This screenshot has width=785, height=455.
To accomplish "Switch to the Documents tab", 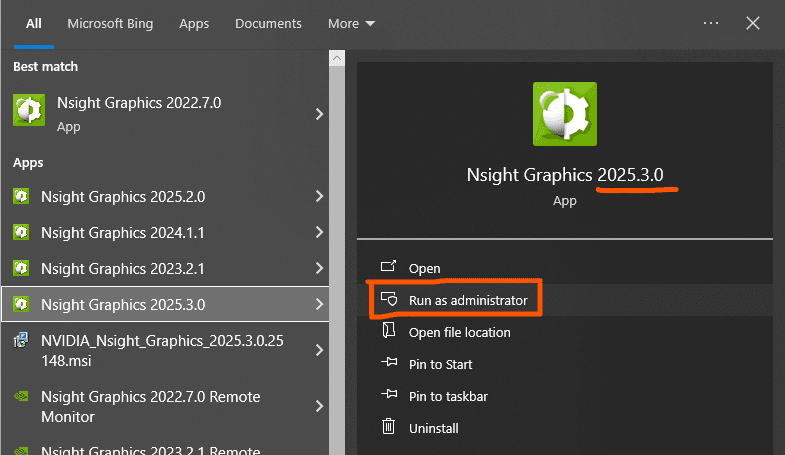I will (268, 24).
